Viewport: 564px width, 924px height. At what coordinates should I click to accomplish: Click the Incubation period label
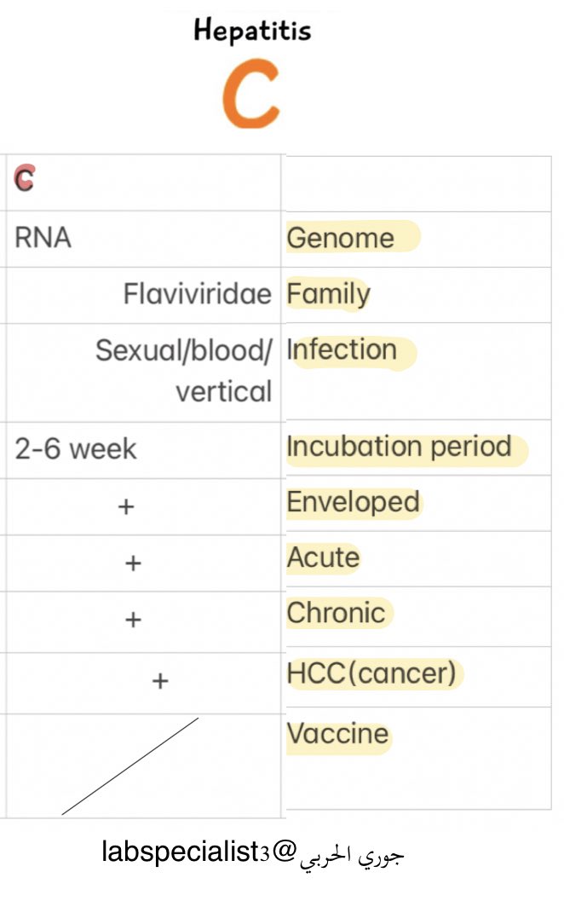click(400, 447)
